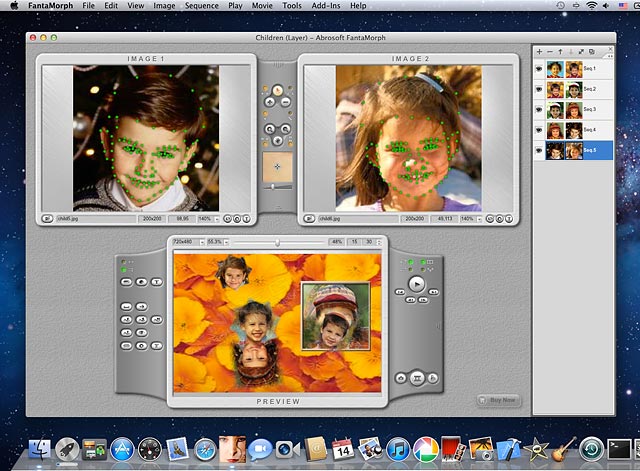Screen dimensions: 640x471
Task: Select the delete key dot tool (minus button)
Action: [285, 102]
